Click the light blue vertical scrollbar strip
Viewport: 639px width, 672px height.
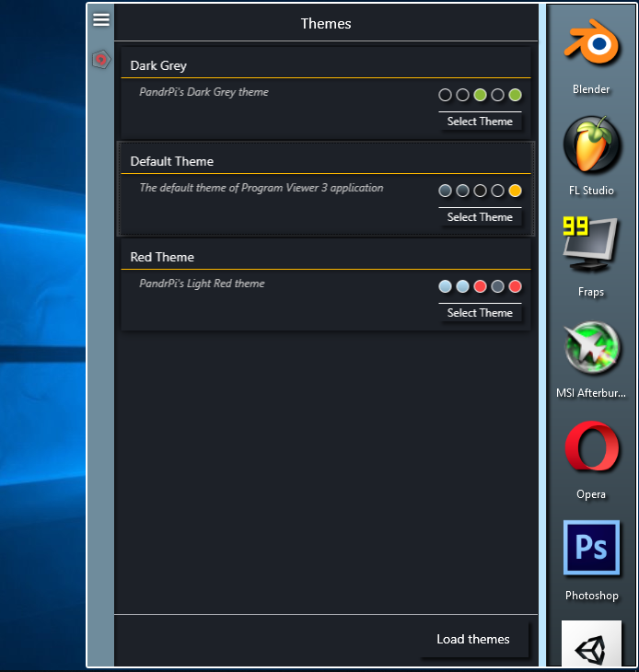click(542, 335)
